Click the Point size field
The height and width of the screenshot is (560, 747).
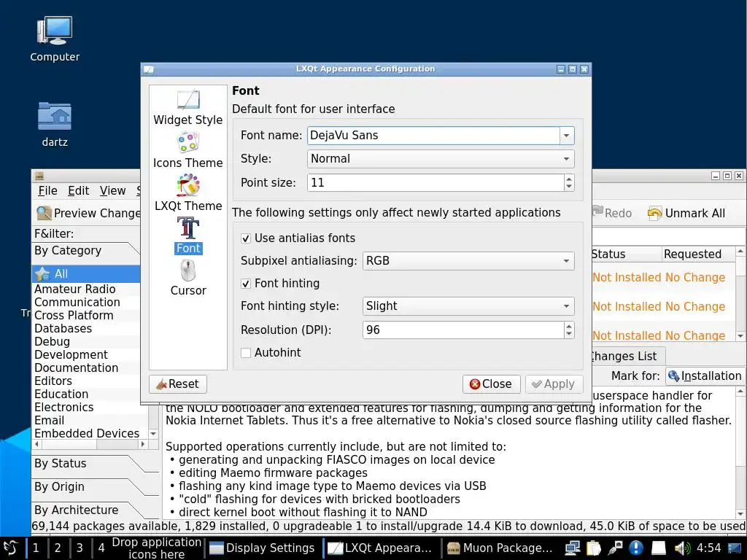click(x=436, y=183)
